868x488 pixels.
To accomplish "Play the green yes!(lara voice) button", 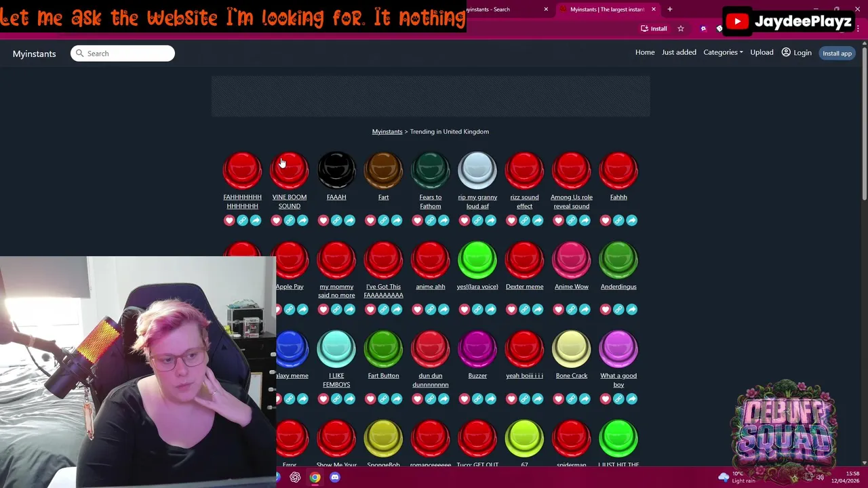I will [x=477, y=260].
